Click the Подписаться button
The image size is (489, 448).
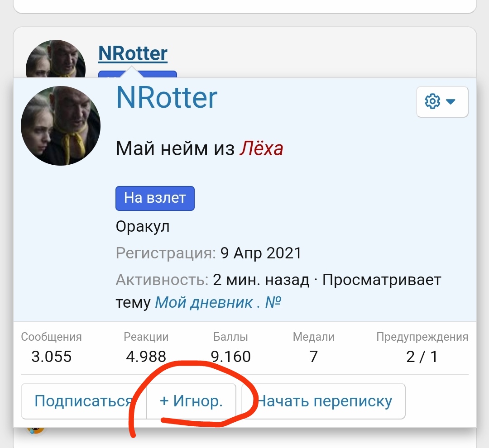pyautogui.click(x=84, y=401)
